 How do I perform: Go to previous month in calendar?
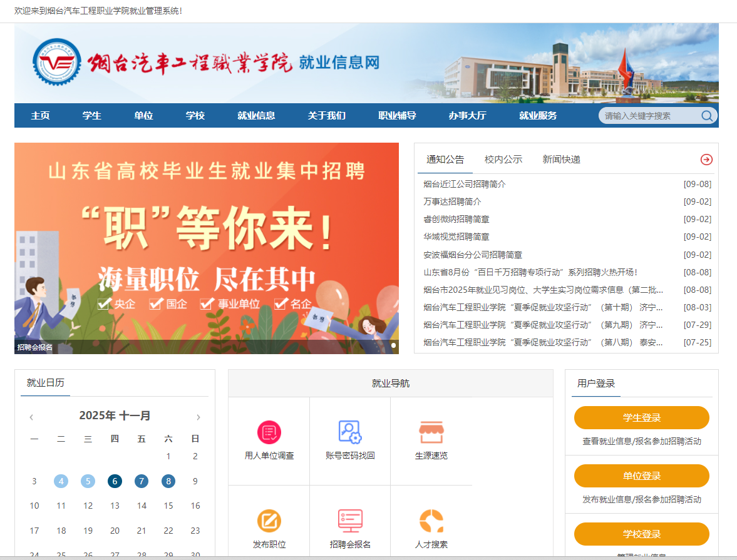coord(31,417)
